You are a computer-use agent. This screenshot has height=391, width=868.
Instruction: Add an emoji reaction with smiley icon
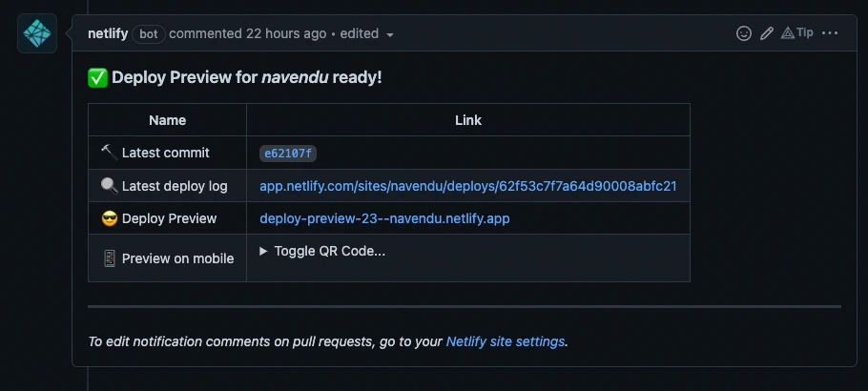point(744,33)
